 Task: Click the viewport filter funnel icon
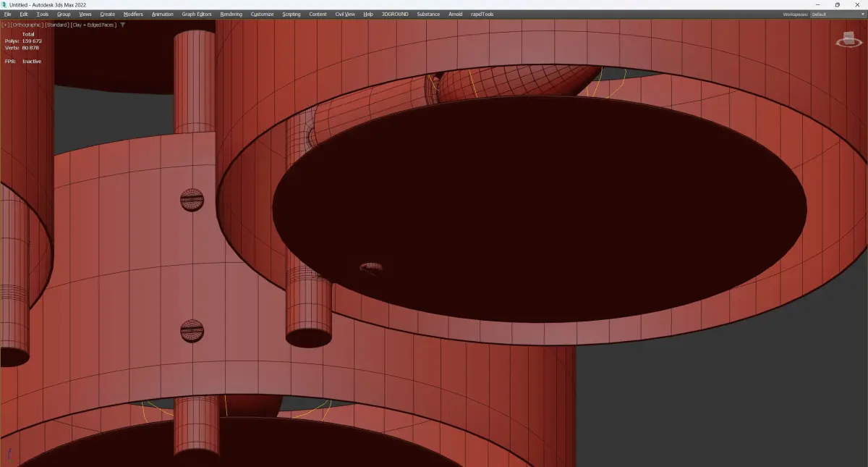[x=123, y=25]
